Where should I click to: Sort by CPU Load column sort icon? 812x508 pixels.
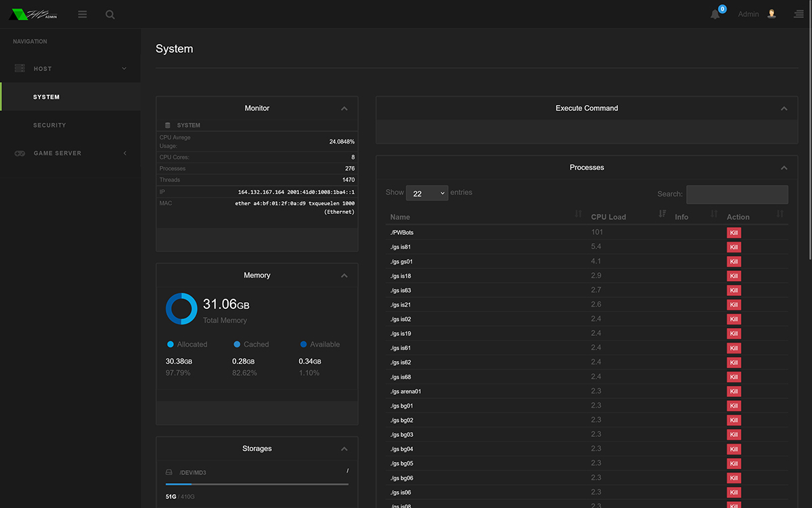662,214
